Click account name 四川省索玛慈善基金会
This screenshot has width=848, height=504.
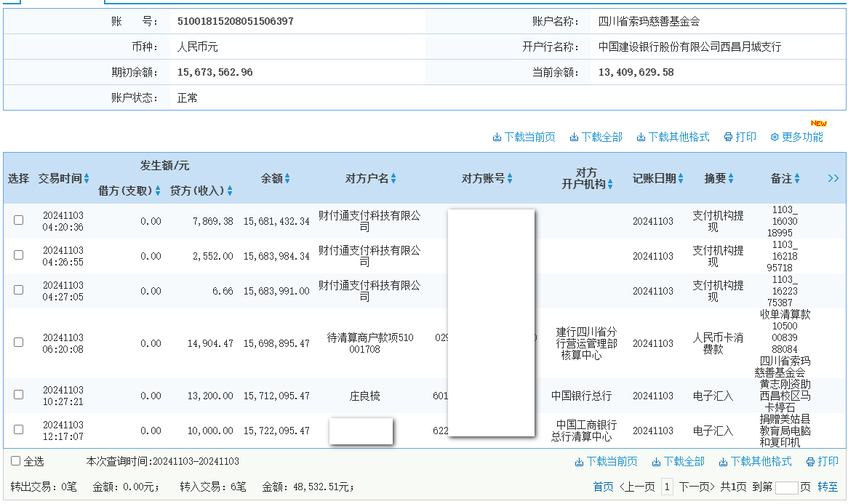tap(649, 21)
